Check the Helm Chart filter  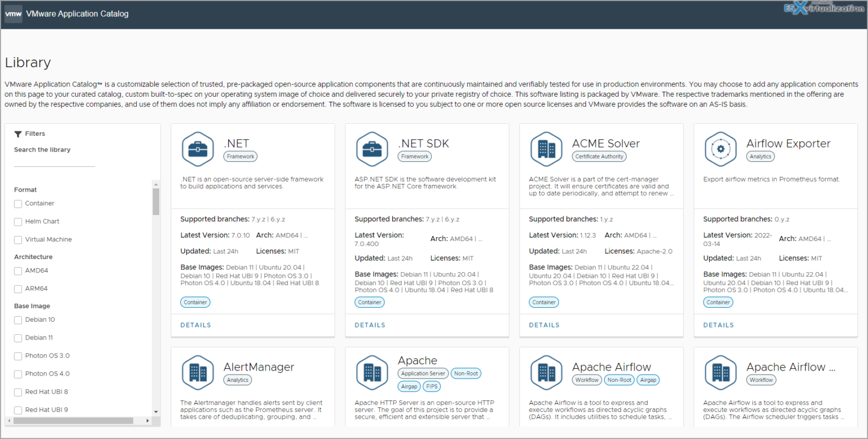18,221
